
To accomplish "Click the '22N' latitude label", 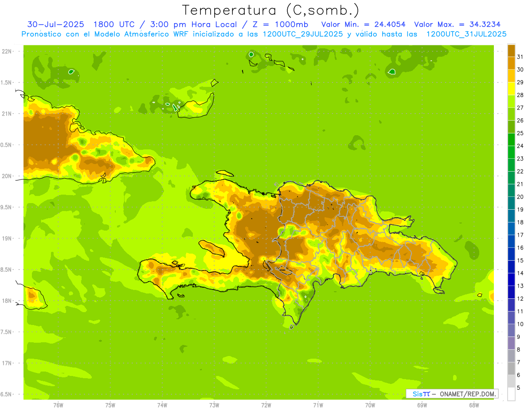I will click(x=7, y=51).
